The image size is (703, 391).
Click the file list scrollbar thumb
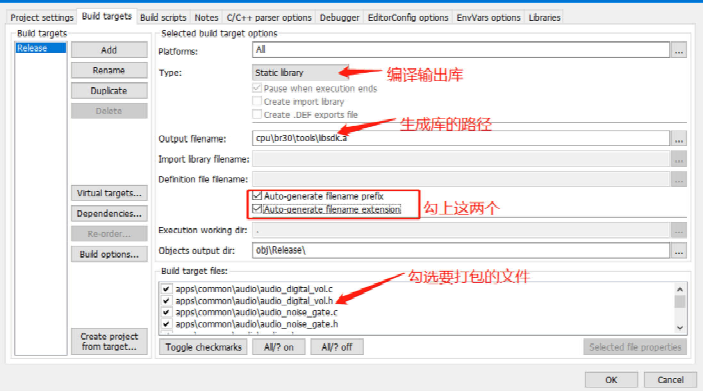tap(680, 301)
